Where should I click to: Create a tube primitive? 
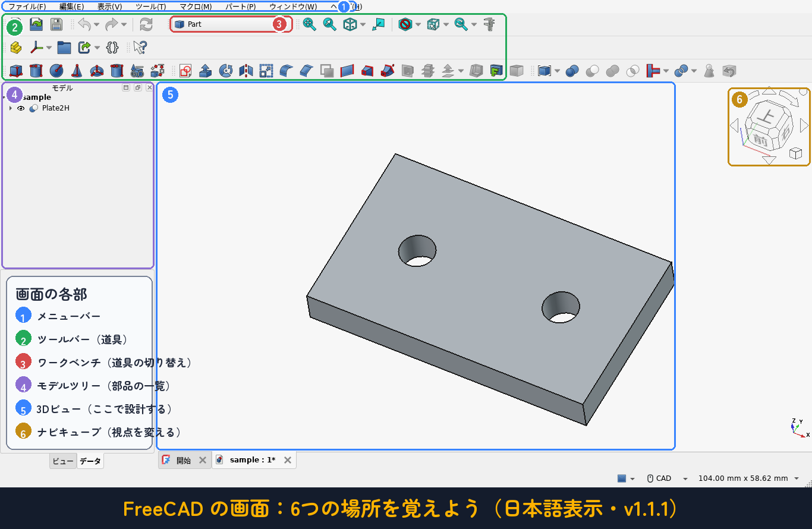pos(117,71)
